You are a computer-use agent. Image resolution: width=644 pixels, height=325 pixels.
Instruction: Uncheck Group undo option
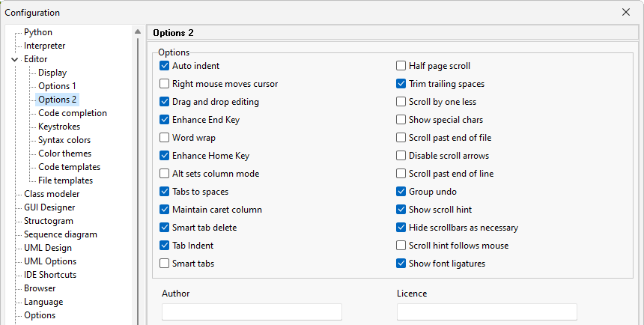coord(401,192)
